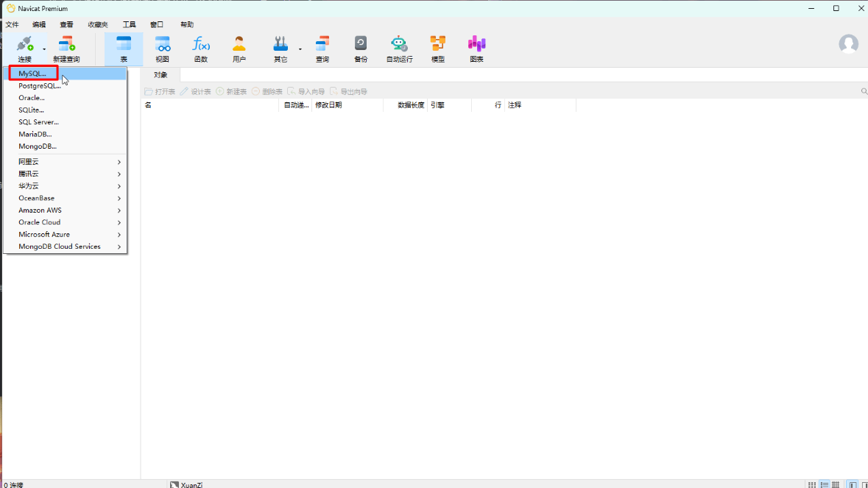Viewport: 868px width, 488px height.
Task: Click 设计表 design table button
Action: click(x=195, y=91)
